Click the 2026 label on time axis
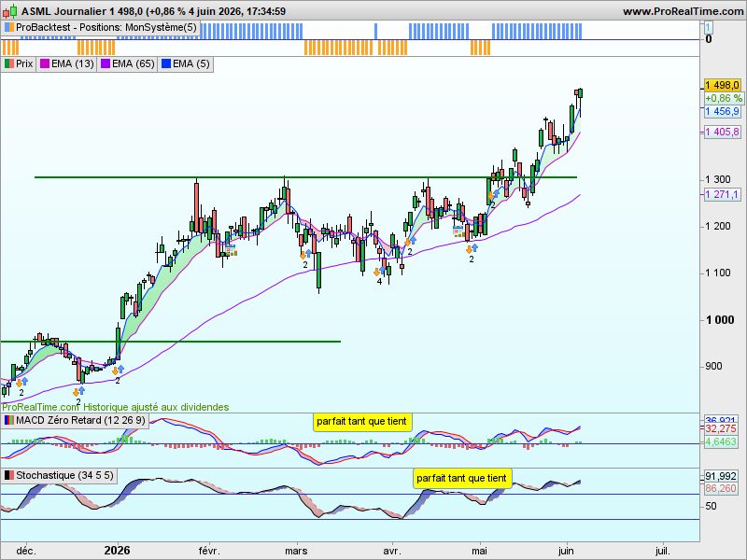 pos(118,551)
